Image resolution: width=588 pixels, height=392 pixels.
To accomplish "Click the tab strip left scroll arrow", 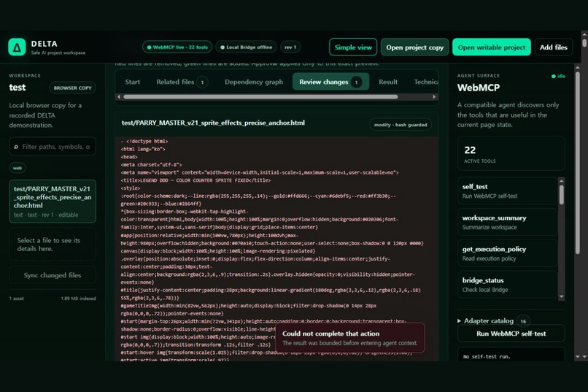I will [119, 97].
